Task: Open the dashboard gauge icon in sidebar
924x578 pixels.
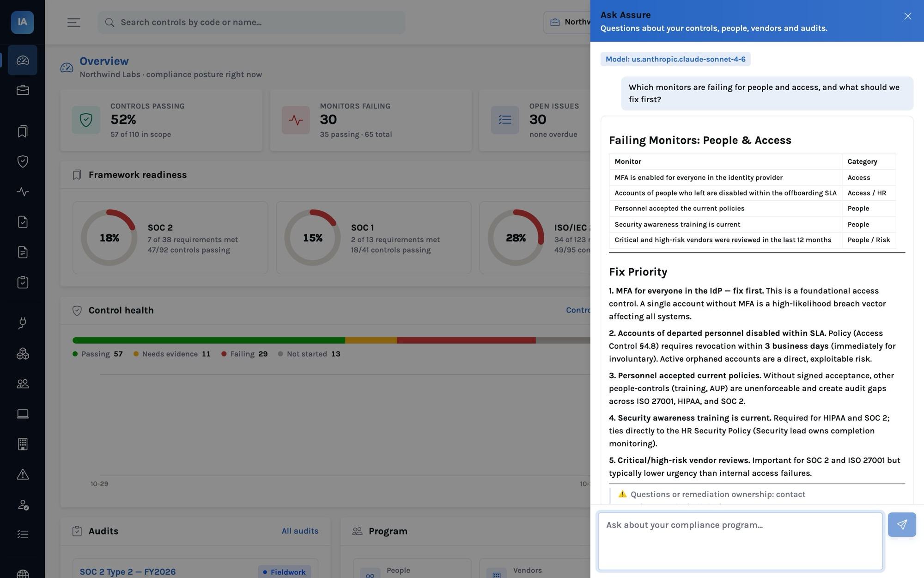Action: pos(23,60)
